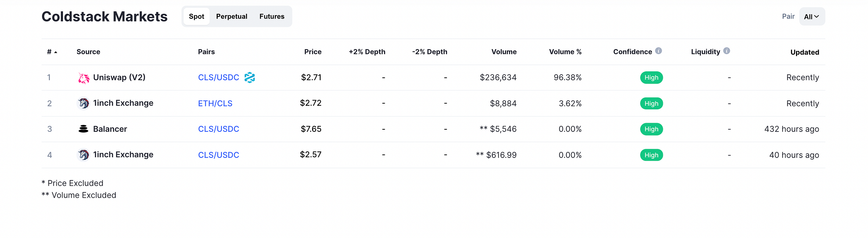
Task: Click the Uniswap (V2) source name
Action: [119, 78]
